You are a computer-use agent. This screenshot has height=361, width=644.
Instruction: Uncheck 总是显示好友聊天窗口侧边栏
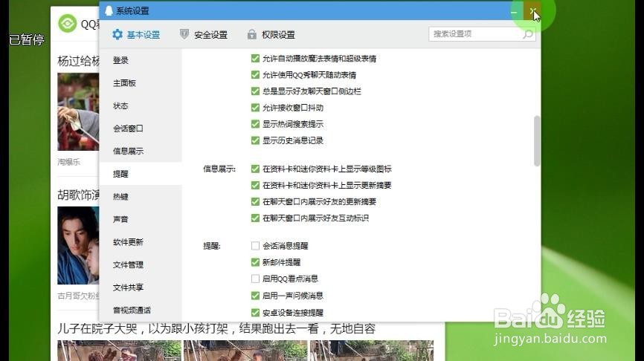255,91
